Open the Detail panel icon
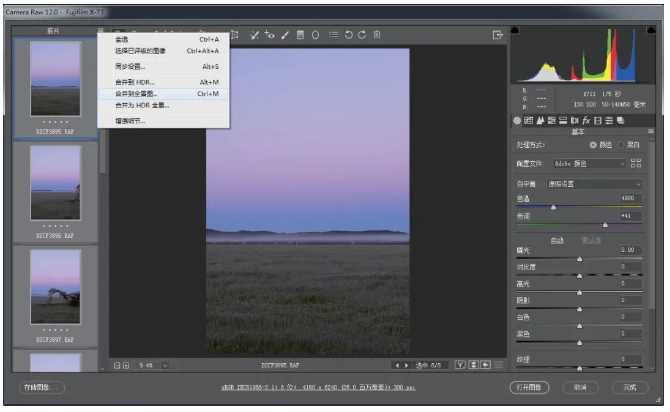This screenshot has width=670, height=412. pyautogui.click(x=540, y=121)
